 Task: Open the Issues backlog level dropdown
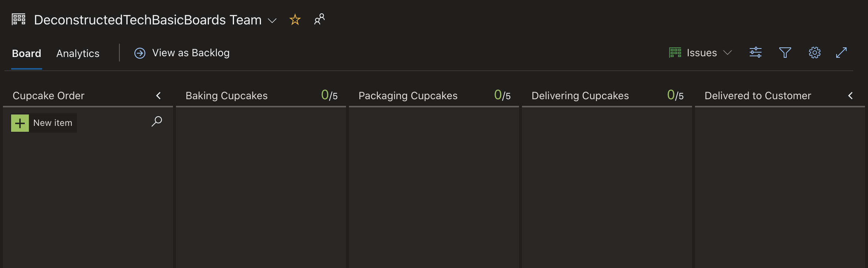click(x=727, y=53)
